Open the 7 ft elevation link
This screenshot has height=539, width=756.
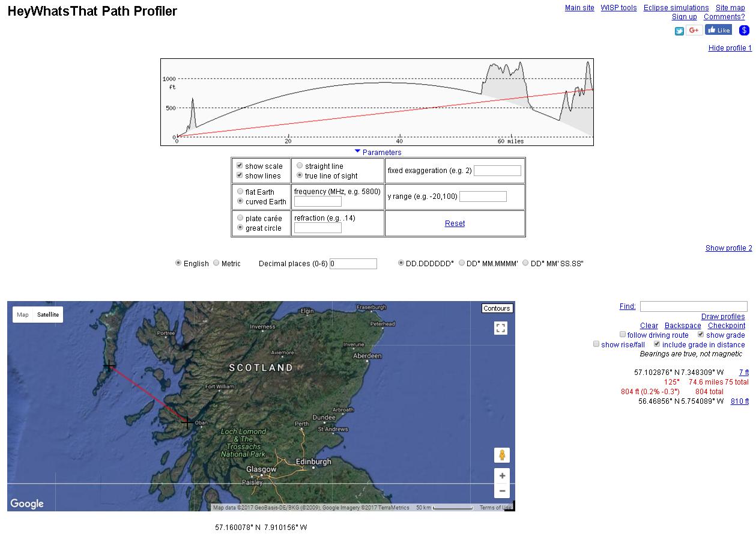tap(744, 373)
